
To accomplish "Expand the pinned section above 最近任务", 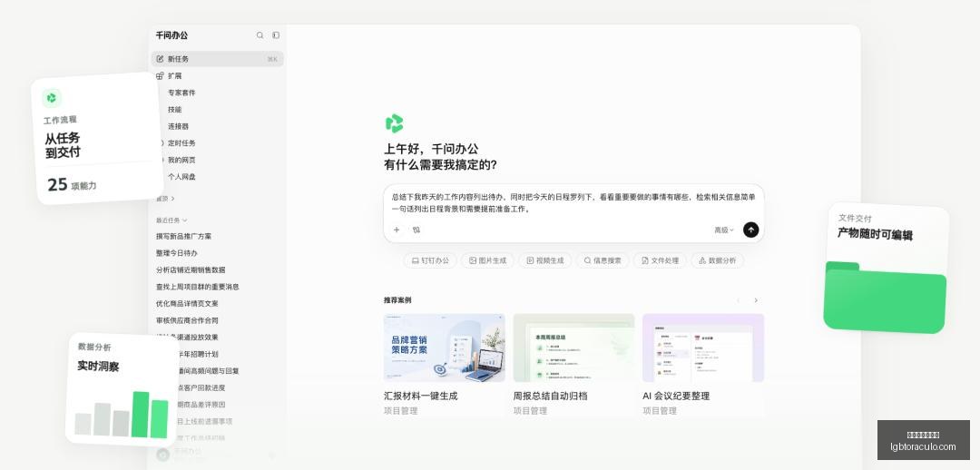I will (165, 199).
